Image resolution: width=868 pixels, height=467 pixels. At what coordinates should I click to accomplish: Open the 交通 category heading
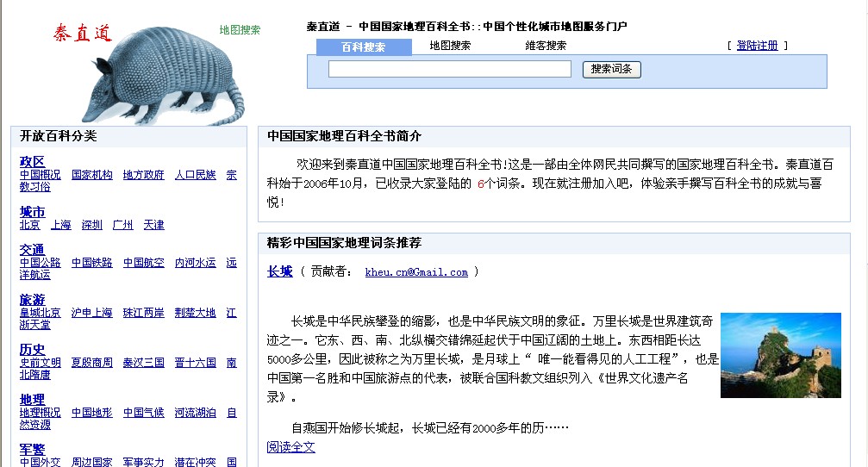pyautogui.click(x=32, y=250)
